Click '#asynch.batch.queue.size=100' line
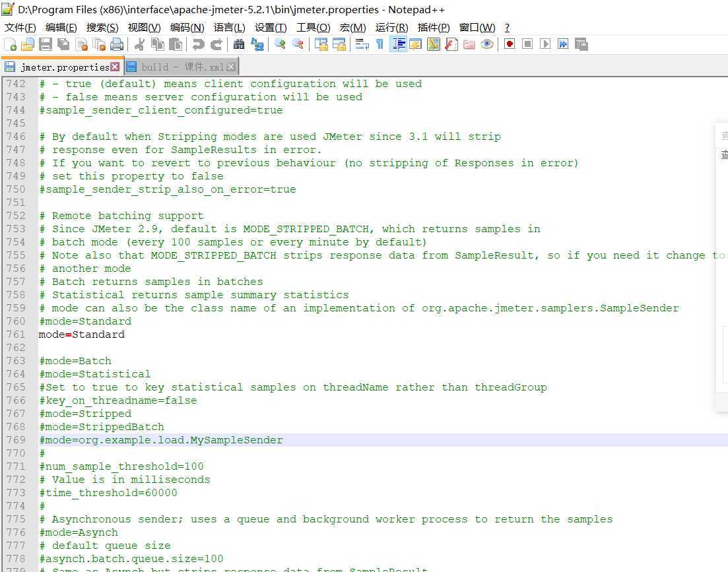 pos(131,559)
